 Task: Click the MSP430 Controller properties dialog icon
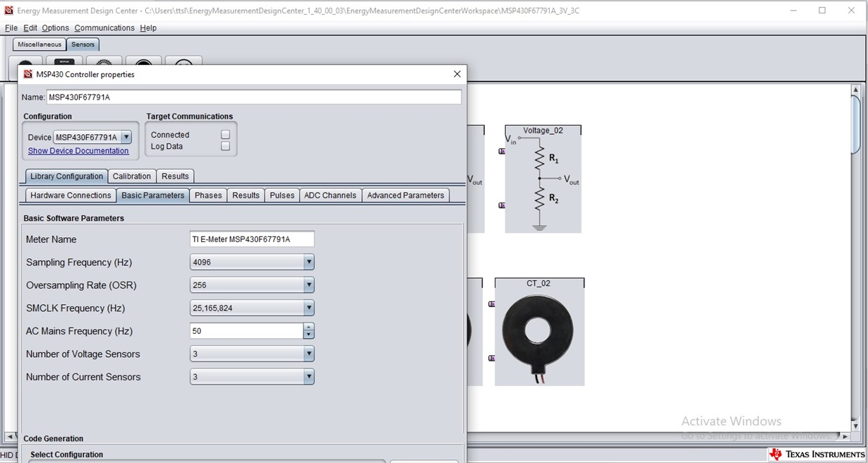click(x=28, y=74)
